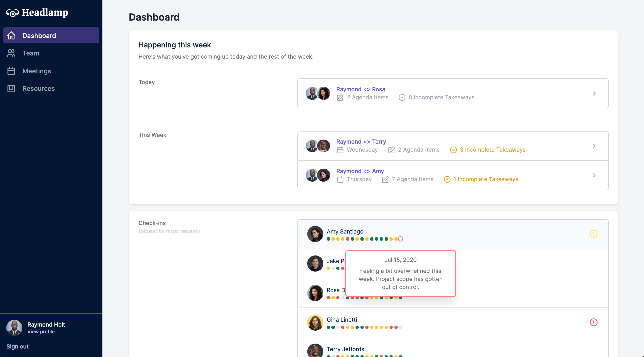Click Raymond Holt's profile avatar

(x=14, y=328)
